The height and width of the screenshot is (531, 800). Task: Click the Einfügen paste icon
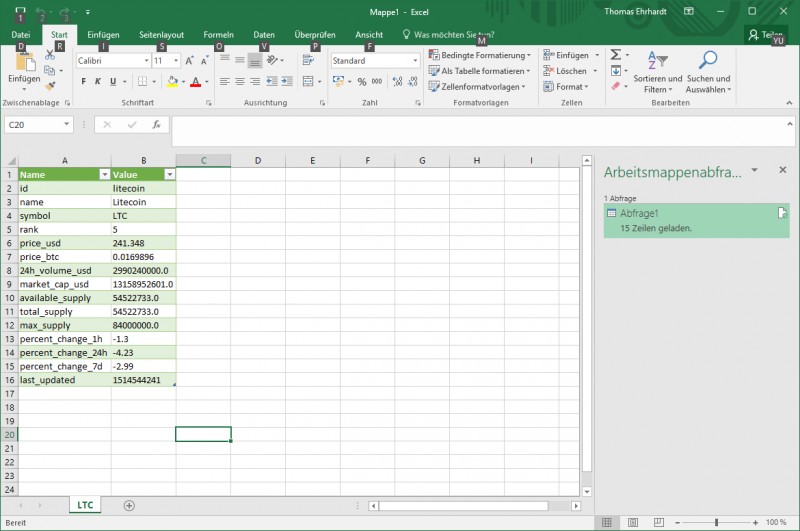[x=24, y=62]
